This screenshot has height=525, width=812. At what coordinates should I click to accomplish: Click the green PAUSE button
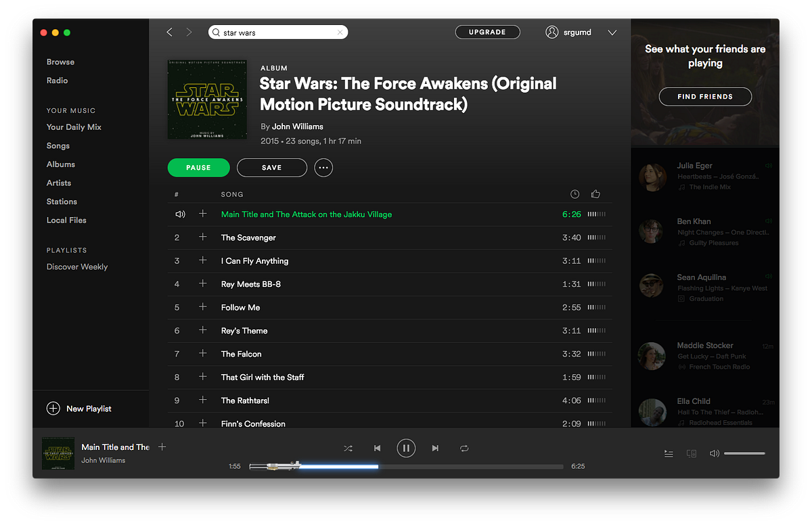198,167
